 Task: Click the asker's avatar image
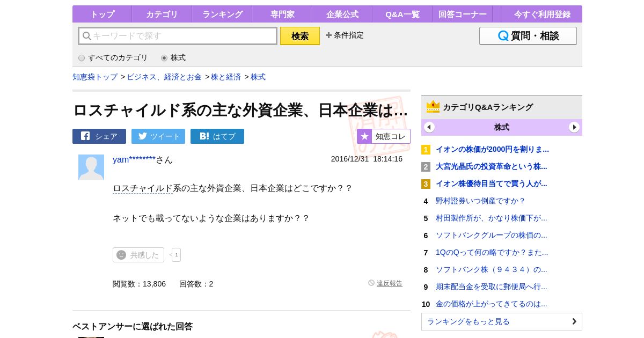[x=91, y=167]
